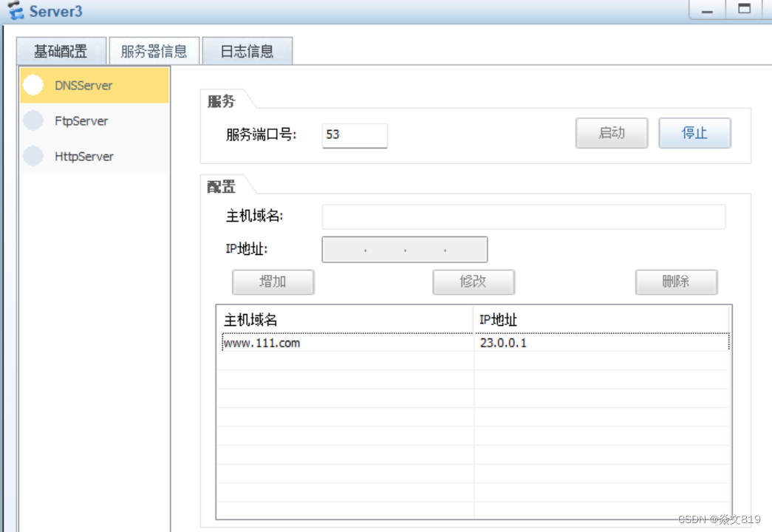Focus the IP地址 input field
The image size is (772, 532).
pos(405,249)
